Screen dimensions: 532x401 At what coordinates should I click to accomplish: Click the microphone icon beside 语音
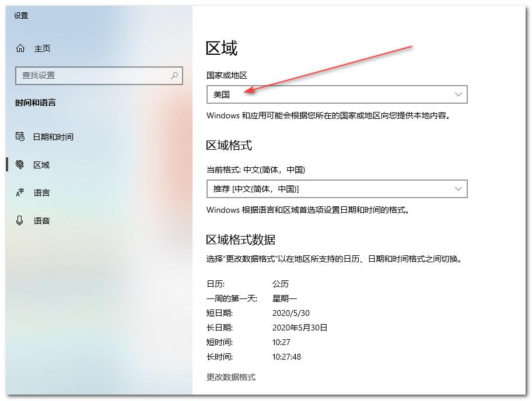coord(20,221)
